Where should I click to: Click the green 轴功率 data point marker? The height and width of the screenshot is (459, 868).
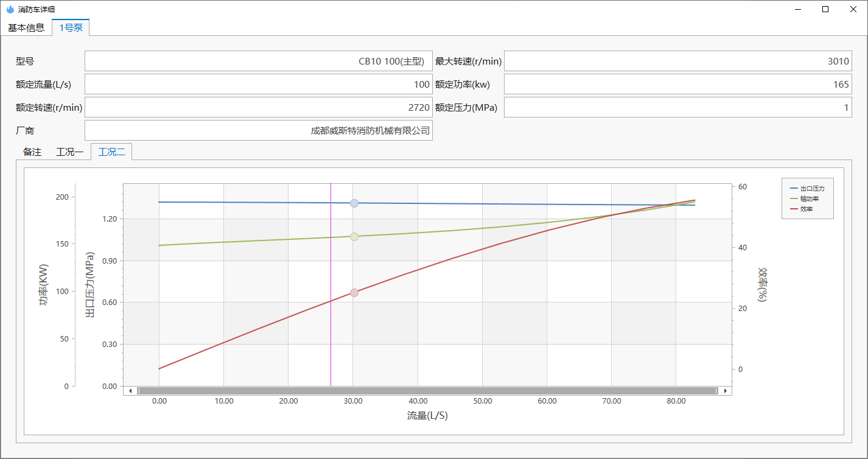pyautogui.click(x=354, y=237)
